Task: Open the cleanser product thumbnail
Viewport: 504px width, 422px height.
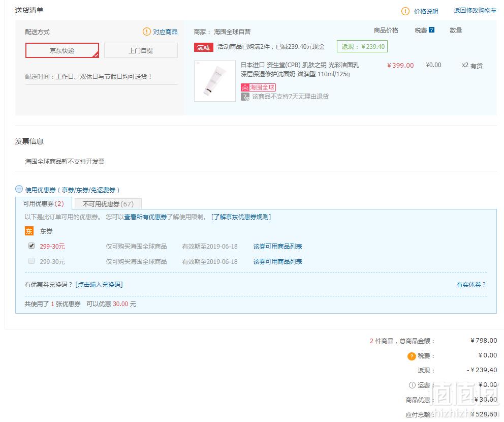Action: point(215,81)
